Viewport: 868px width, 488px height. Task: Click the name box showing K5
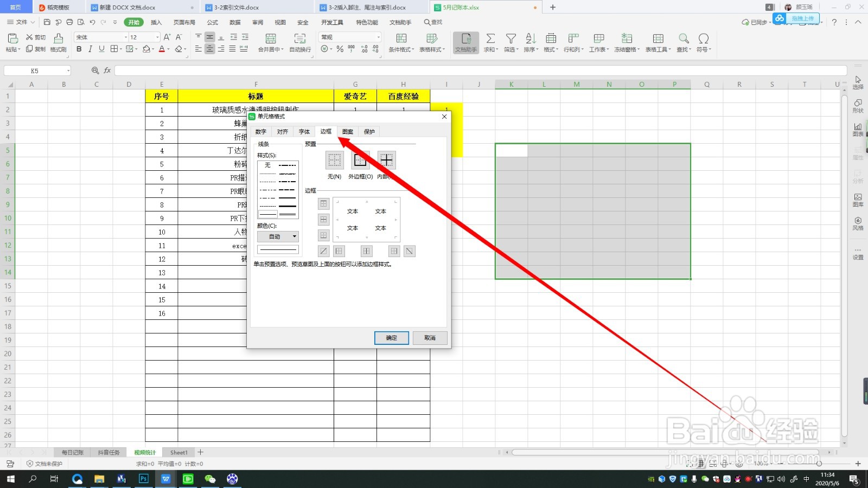click(37, 70)
